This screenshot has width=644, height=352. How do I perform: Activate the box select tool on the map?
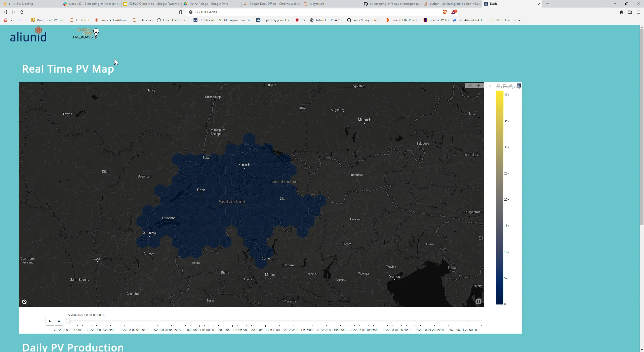tap(485, 85)
